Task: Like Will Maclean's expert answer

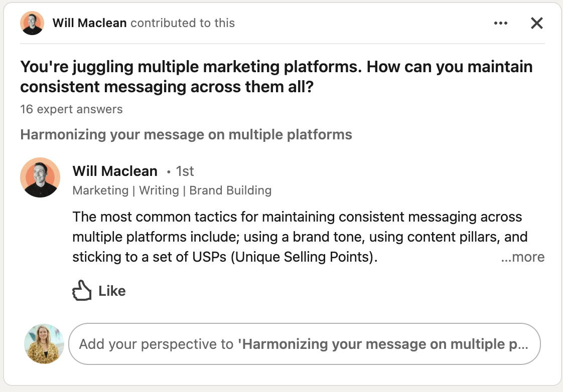Action: click(x=98, y=290)
